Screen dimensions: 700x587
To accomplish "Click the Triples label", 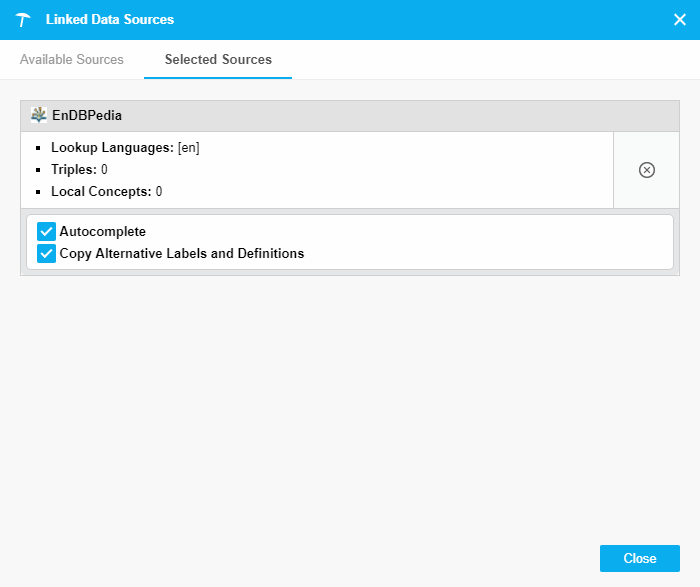I will point(74,170).
